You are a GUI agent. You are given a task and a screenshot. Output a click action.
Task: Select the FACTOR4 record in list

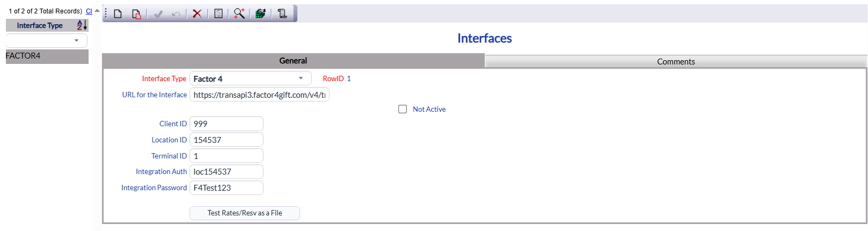[47, 56]
